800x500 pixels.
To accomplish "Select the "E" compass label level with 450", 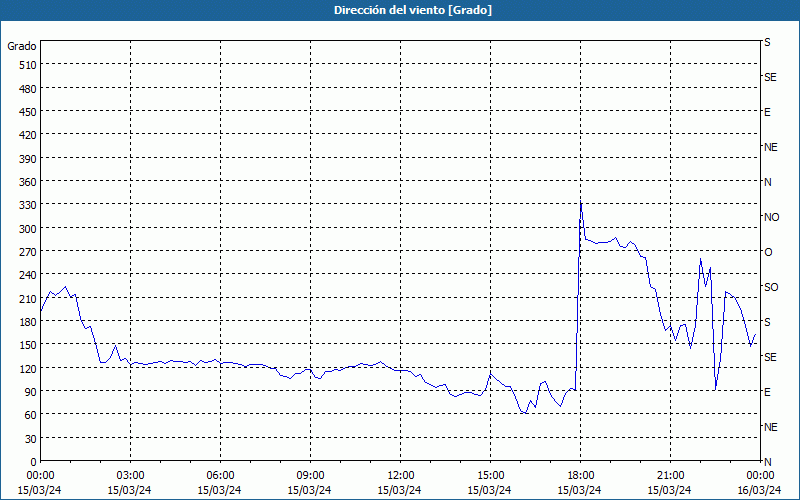I will tap(767, 112).
